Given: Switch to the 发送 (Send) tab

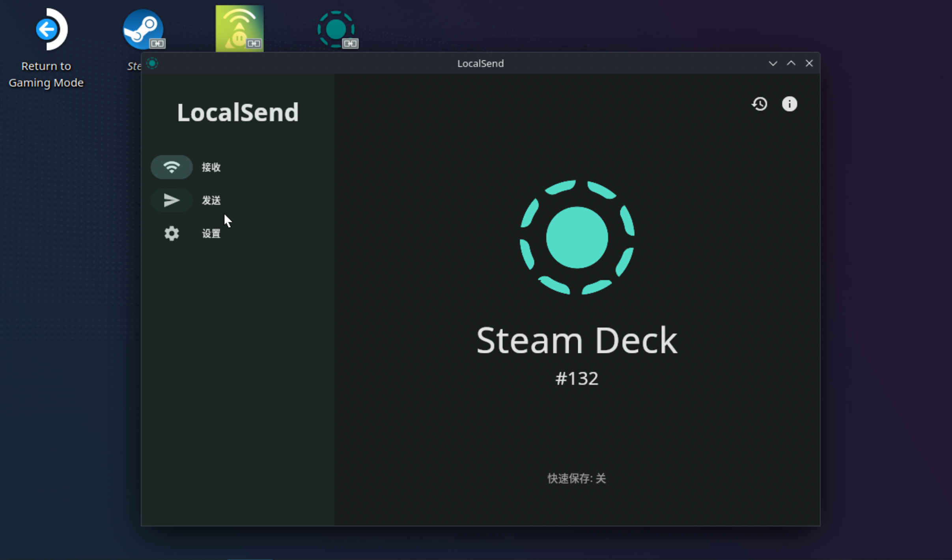Looking at the screenshot, I should click(211, 200).
